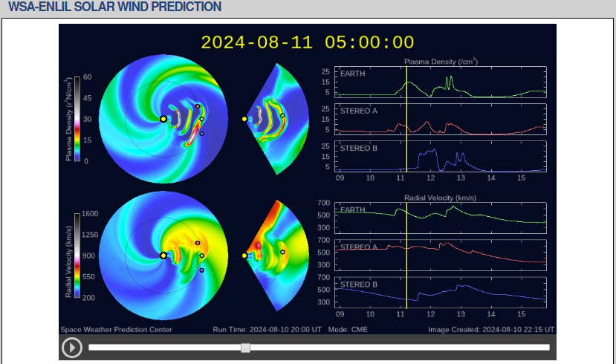This screenshot has width=616, height=364.
Task: Click the Sun marker in the radial velocity disk
Action: (163, 256)
